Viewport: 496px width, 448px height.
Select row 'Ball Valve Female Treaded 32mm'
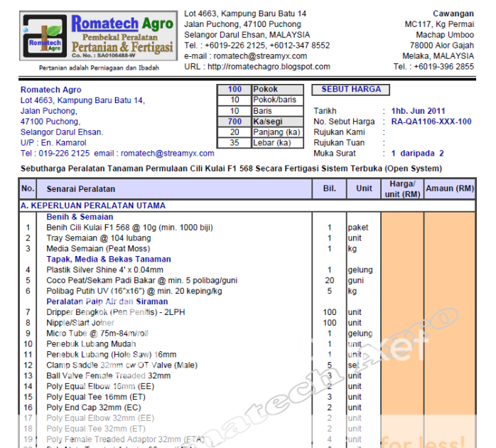[247, 375]
